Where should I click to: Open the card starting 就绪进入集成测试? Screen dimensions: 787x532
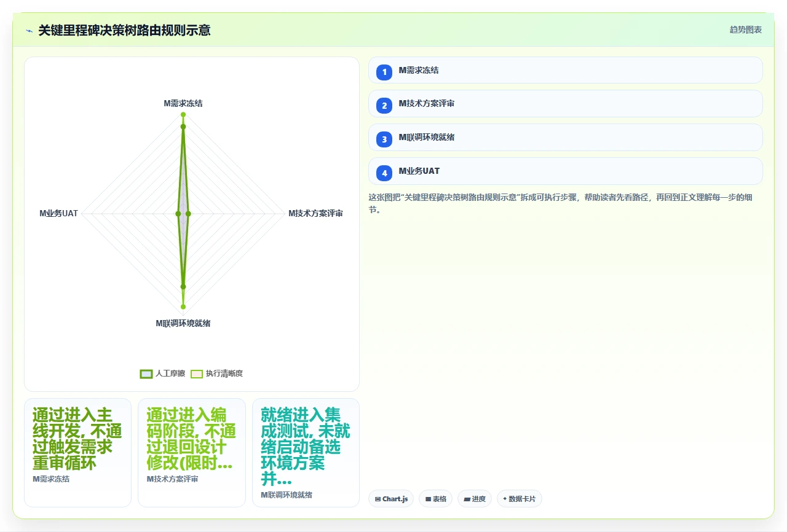pos(306,453)
